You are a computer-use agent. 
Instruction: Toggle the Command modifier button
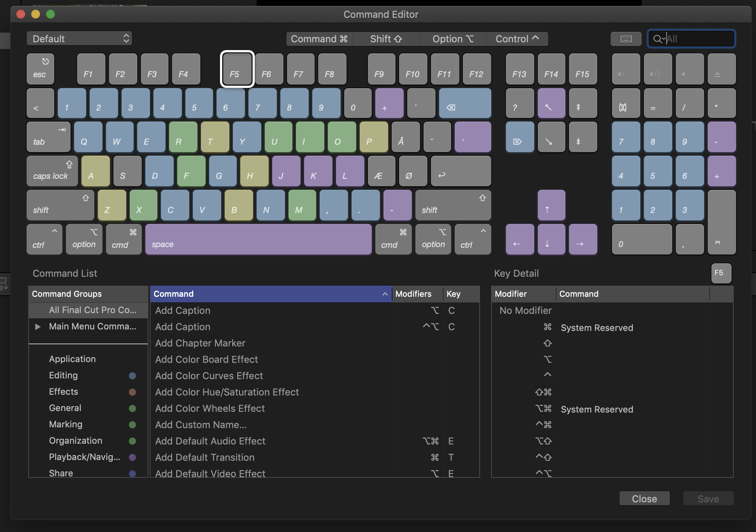coord(319,39)
